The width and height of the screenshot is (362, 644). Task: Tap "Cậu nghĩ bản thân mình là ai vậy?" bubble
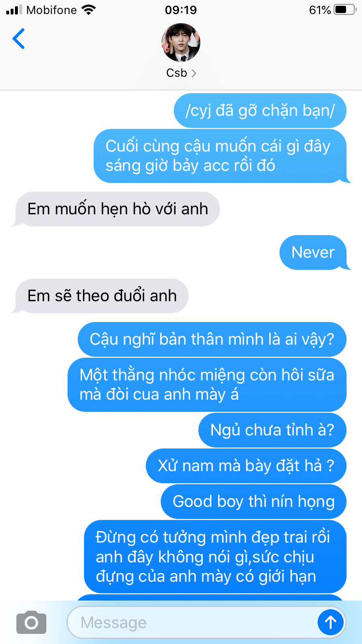pos(212,339)
